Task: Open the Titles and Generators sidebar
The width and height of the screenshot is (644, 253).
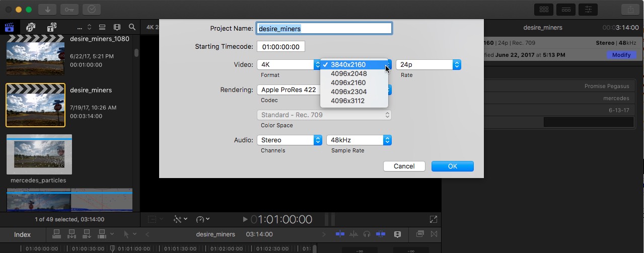Action: tap(51, 27)
